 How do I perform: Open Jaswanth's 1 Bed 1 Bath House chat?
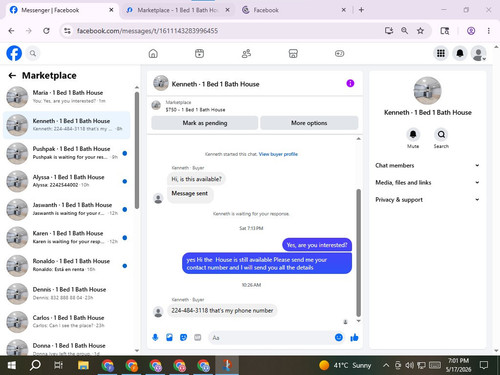tap(67, 209)
